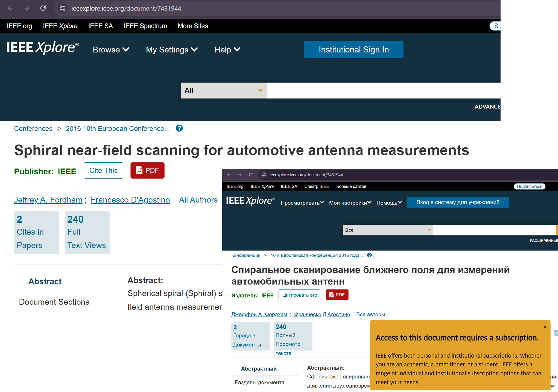Viewport: 558px width, 392px height.
Task: Open the Конференции breadcrumb link
Action: (x=246, y=255)
